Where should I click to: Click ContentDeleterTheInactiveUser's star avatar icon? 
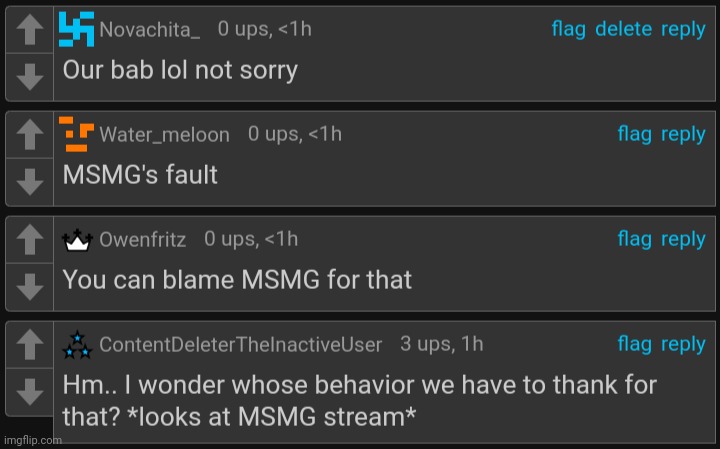[x=77, y=344]
